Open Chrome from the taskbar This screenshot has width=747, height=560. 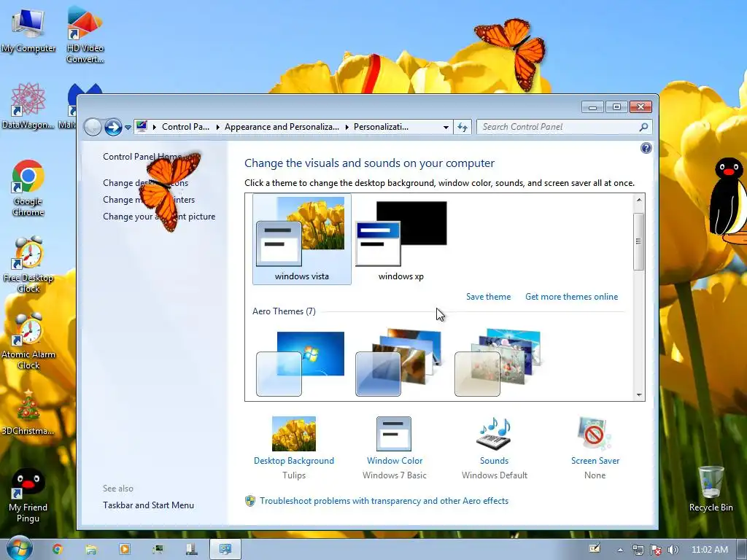(58, 550)
